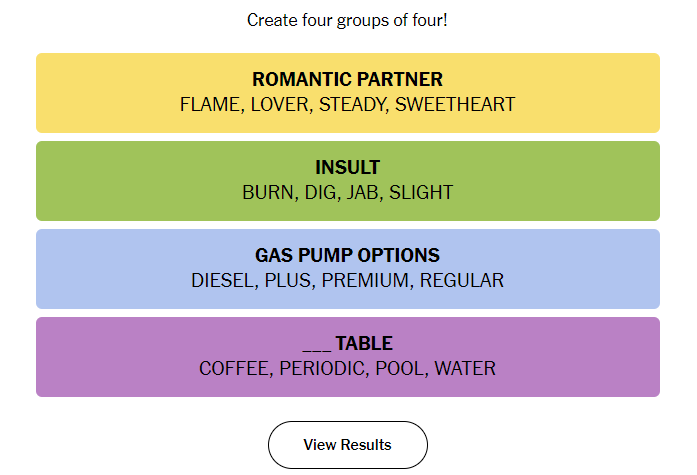Select the word PERIODIC in the purple group
This screenshot has width=697, height=475.
pyautogui.click(x=322, y=368)
